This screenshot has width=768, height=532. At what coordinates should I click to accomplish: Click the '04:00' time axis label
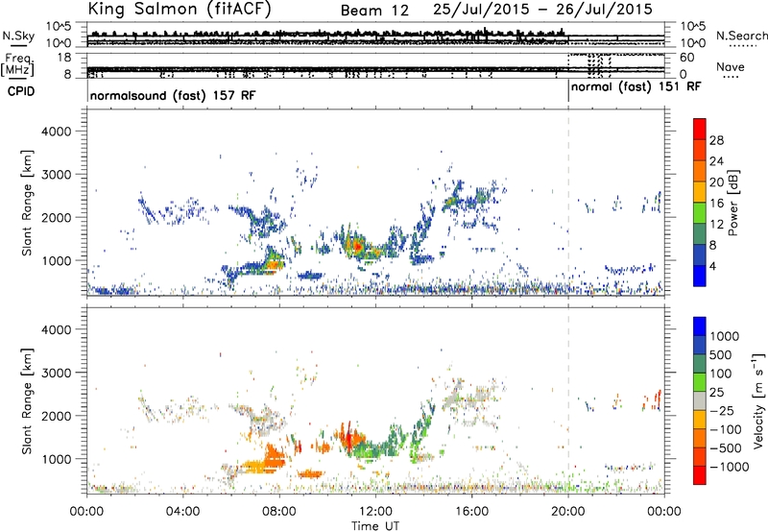(x=183, y=512)
